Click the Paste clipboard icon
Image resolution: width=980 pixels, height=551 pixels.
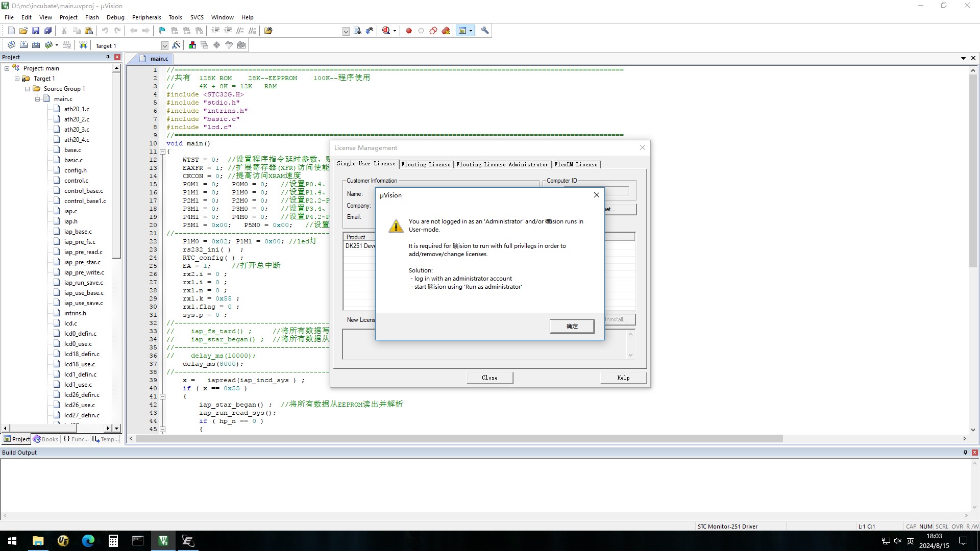(x=89, y=31)
